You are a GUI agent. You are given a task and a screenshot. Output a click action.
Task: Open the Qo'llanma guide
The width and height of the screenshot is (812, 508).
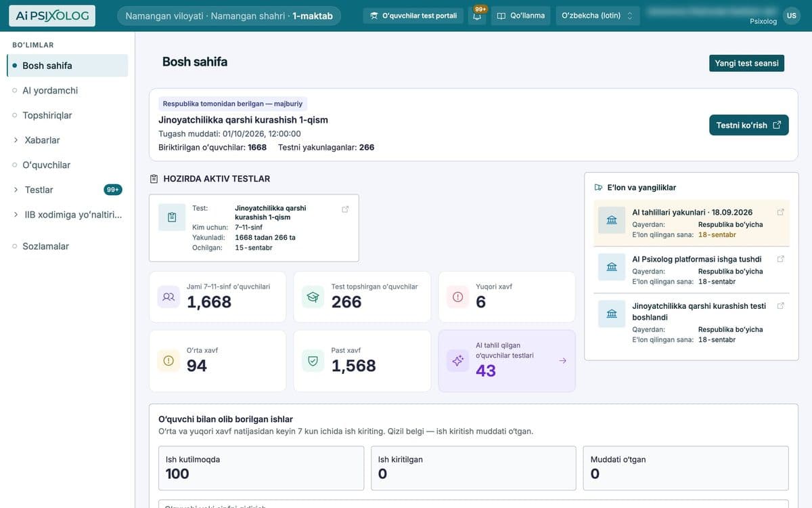point(520,16)
